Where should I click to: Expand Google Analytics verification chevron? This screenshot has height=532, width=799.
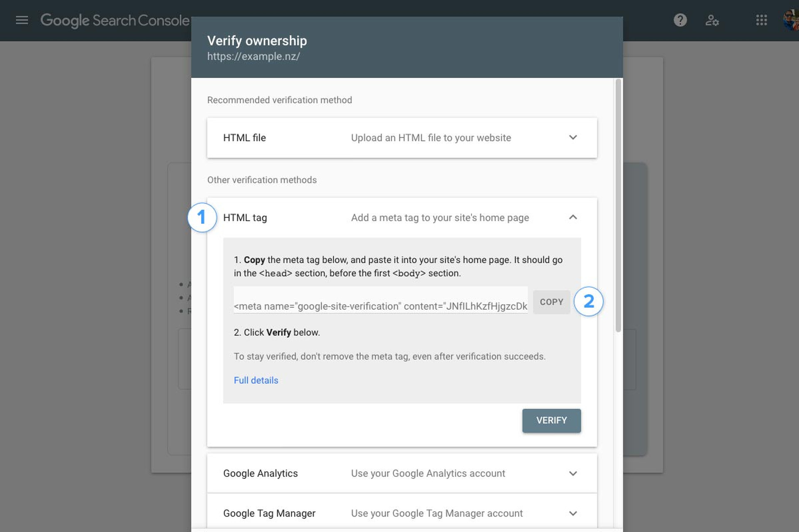pos(573,473)
